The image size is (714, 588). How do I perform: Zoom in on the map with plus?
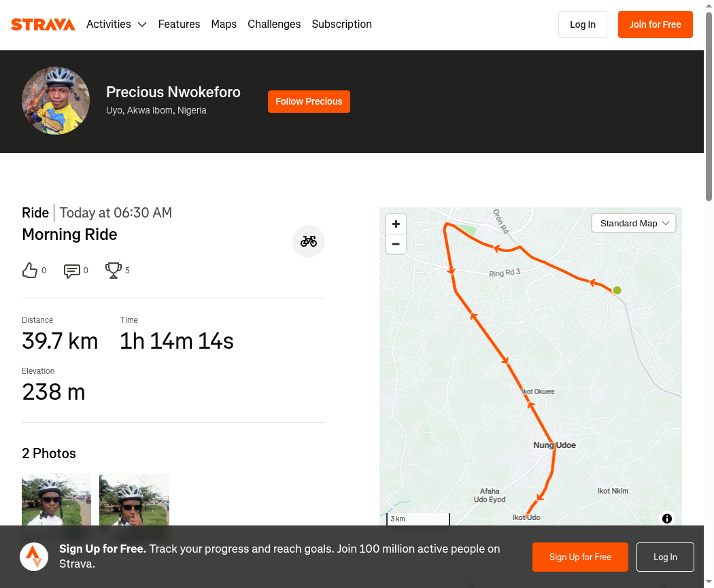tap(396, 224)
